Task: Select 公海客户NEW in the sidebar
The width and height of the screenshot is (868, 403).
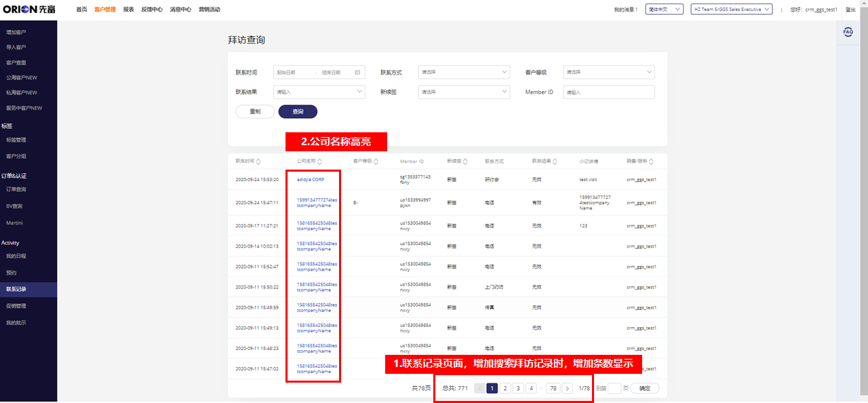Action: [x=22, y=77]
